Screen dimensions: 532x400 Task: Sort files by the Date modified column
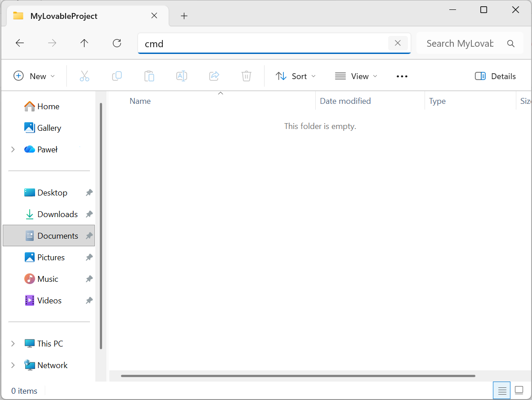click(345, 101)
